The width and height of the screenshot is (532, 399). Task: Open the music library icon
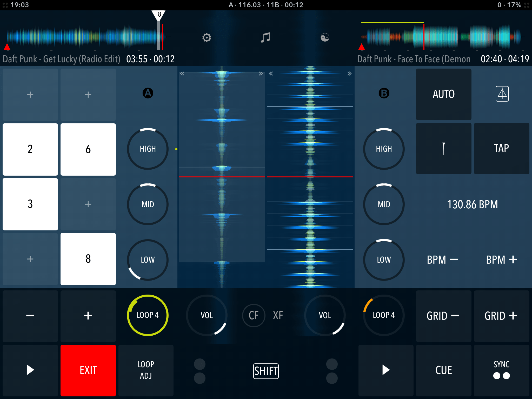(x=266, y=38)
